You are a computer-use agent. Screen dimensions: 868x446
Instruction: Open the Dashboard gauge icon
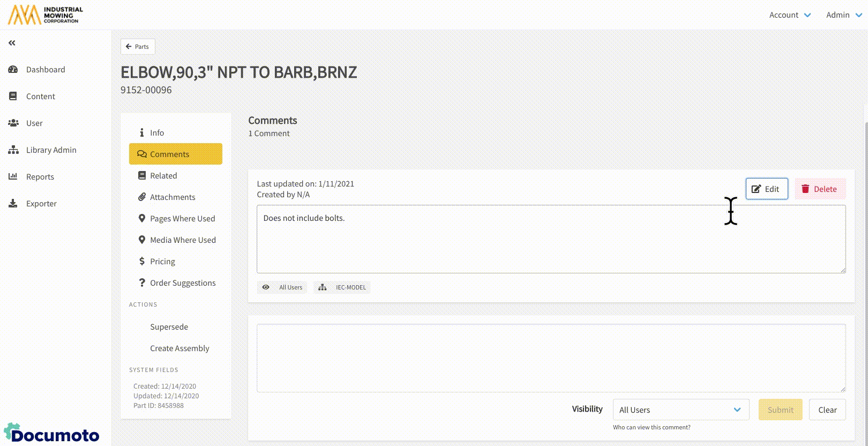point(13,70)
